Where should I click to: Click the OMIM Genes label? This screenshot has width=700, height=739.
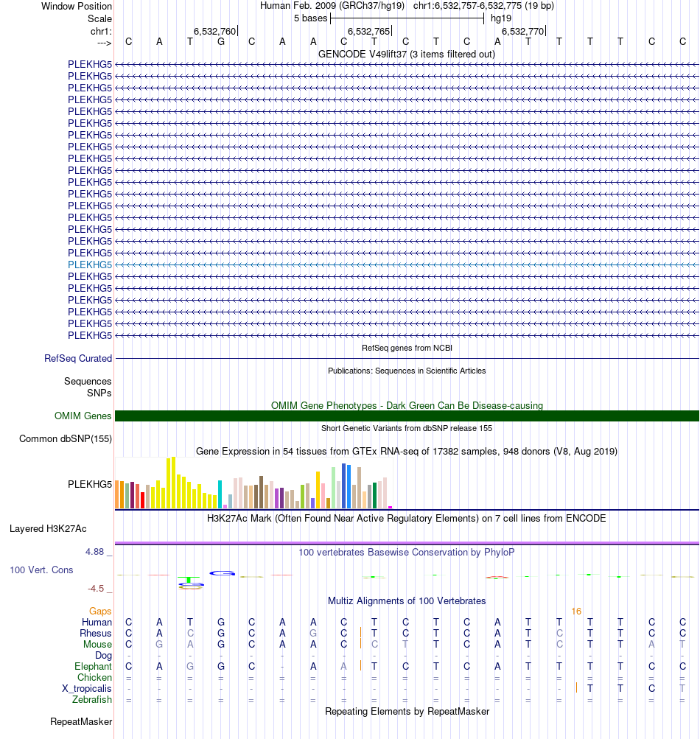click(83, 416)
